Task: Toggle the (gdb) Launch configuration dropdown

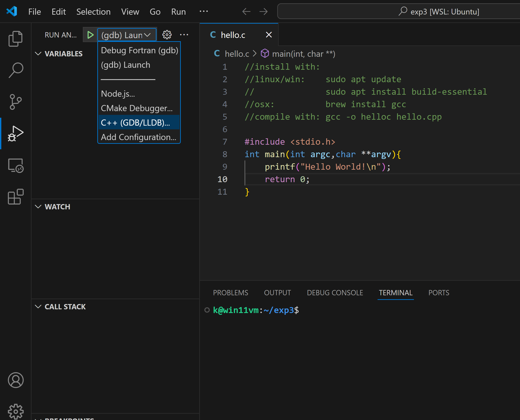Action: (x=126, y=35)
